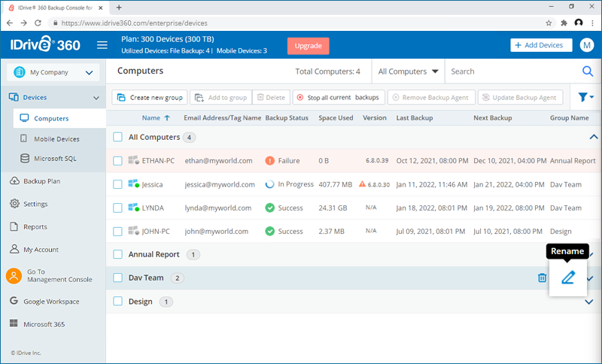The height and width of the screenshot is (364, 602).
Task: Click the in-progress spinner for Jessica
Action: 270,184
